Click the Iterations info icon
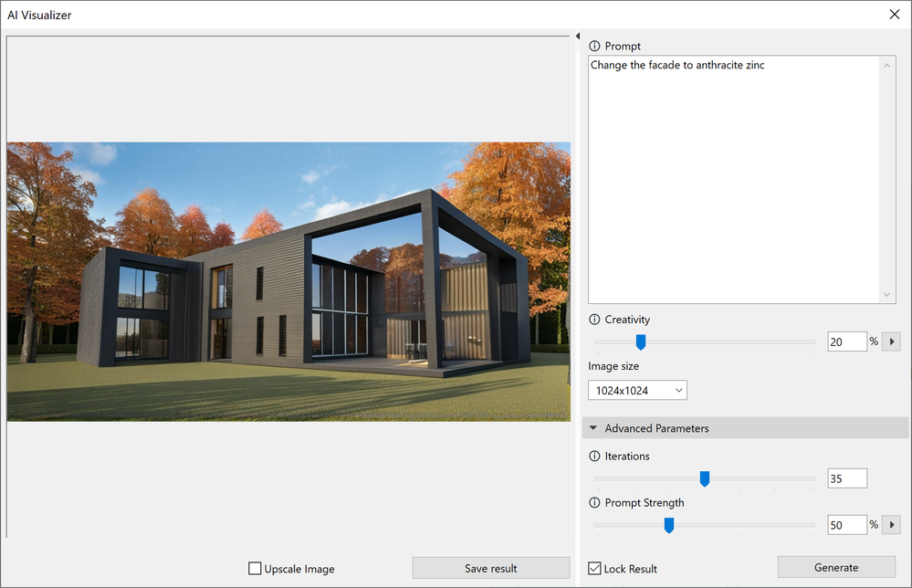 click(594, 456)
